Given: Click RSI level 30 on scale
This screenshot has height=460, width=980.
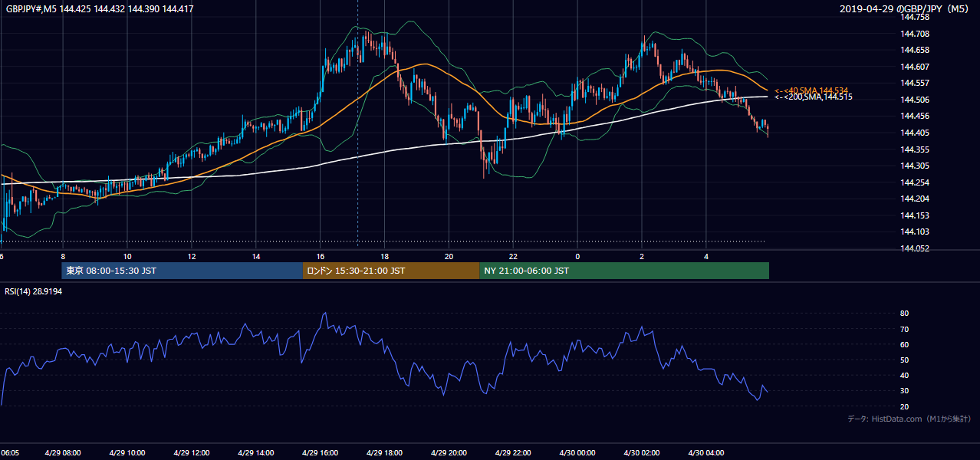Looking at the screenshot, I should (904, 390).
